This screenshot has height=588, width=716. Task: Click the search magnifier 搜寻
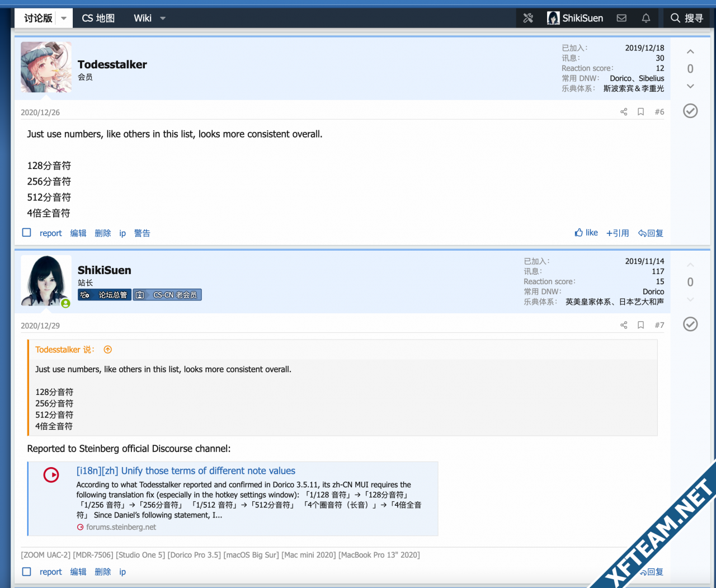[x=687, y=18]
